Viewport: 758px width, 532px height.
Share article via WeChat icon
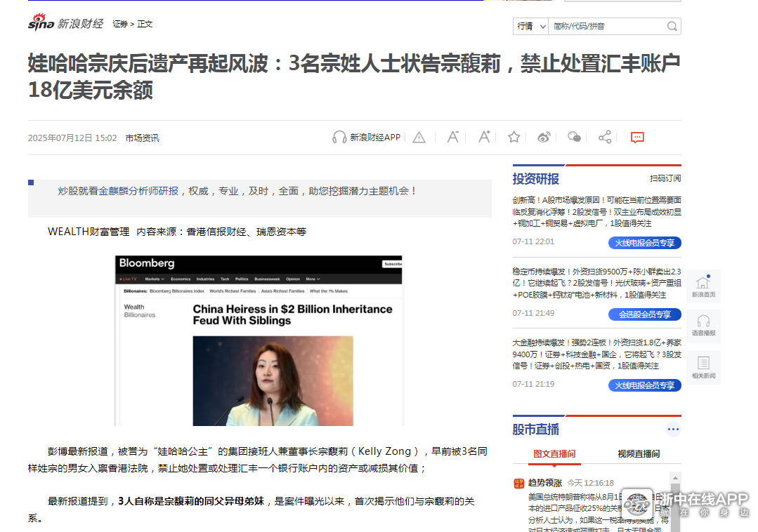pos(575,138)
